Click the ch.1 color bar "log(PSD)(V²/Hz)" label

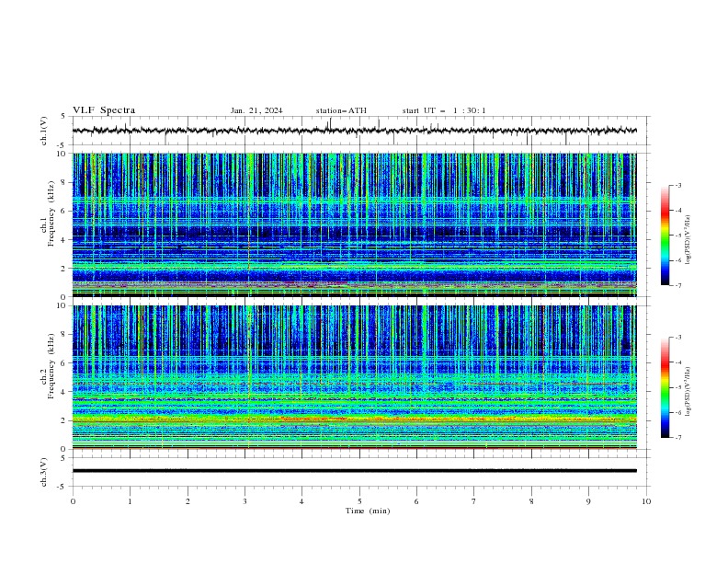(688, 239)
